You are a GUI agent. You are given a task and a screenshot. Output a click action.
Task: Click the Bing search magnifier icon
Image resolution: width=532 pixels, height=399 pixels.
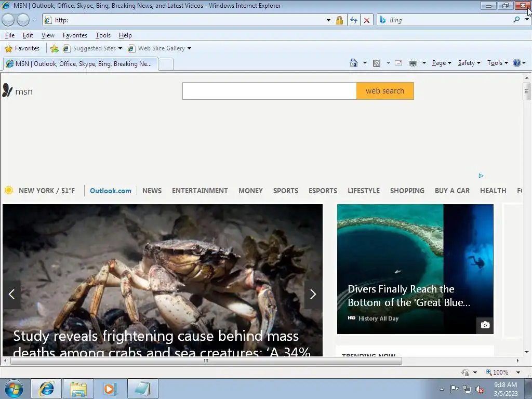click(517, 20)
